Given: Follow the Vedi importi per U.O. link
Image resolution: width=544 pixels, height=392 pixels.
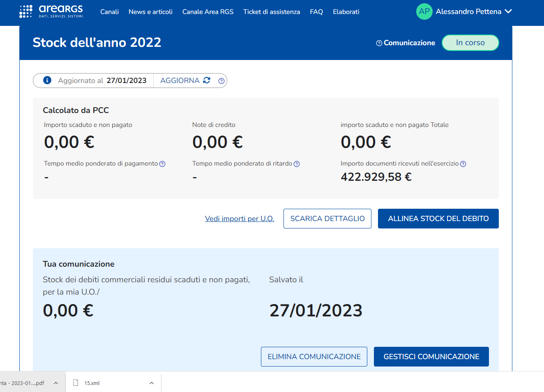Looking at the screenshot, I should 240,219.
